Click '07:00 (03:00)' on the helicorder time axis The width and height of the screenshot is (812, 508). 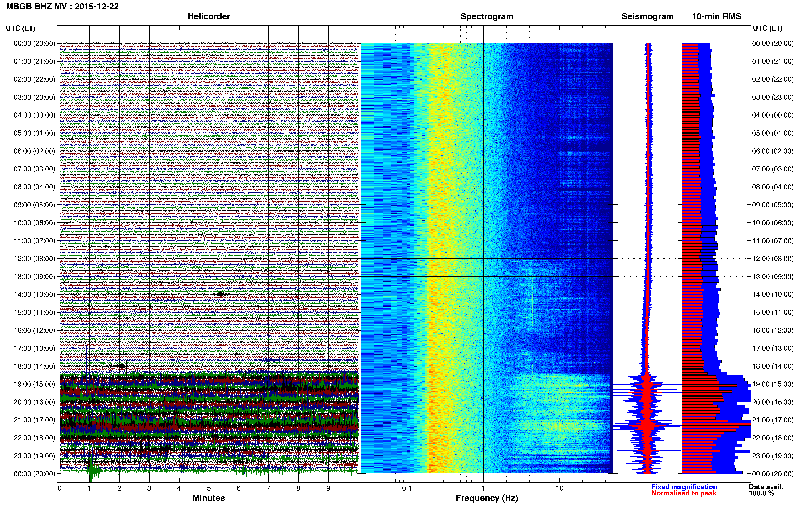[x=34, y=169]
